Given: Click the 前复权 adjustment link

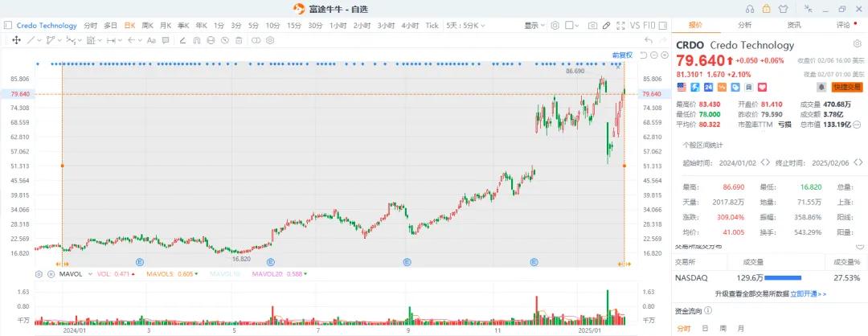Looking at the screenshot, I should pos(622,55).
